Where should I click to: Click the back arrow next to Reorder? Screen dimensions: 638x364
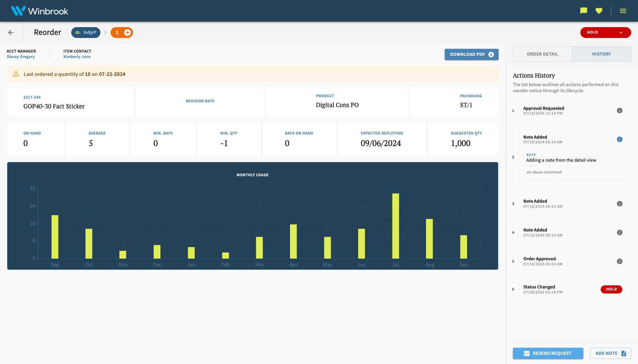[11, 32]
